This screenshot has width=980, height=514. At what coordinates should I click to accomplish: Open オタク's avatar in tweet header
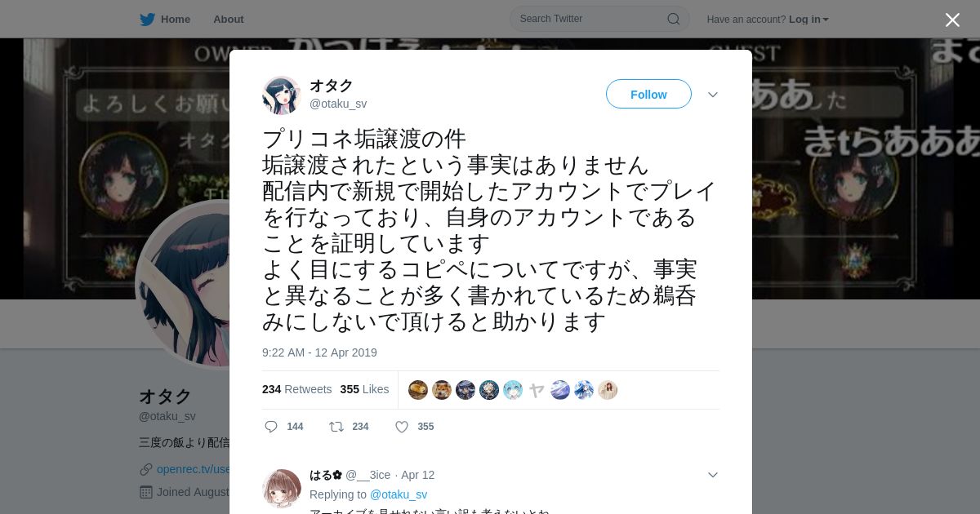coord(282,95)
